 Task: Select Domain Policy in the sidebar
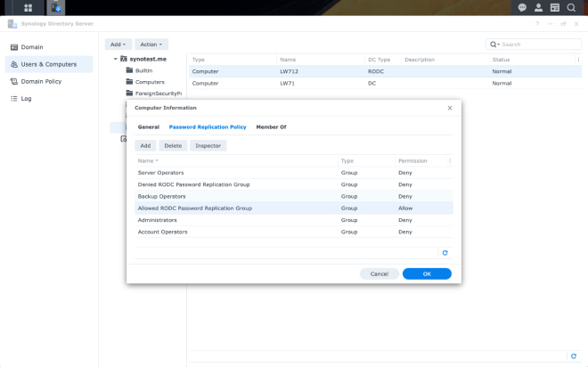pos(40,81)
